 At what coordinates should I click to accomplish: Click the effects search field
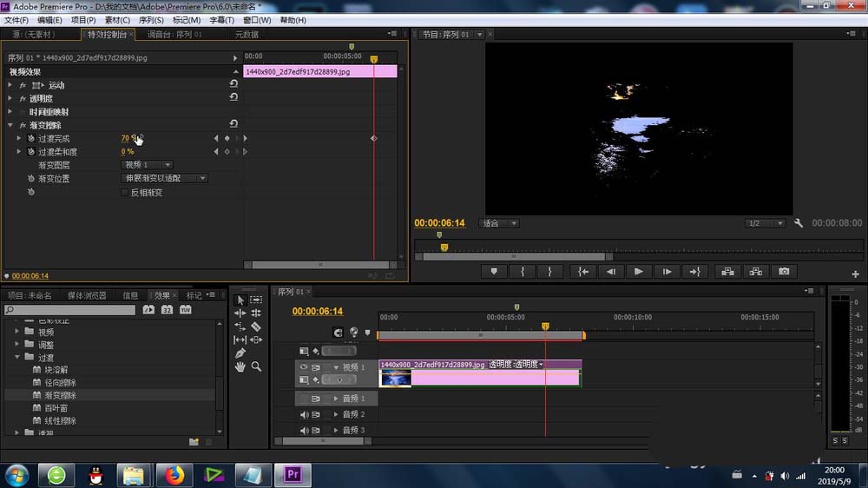pos(69,310)
